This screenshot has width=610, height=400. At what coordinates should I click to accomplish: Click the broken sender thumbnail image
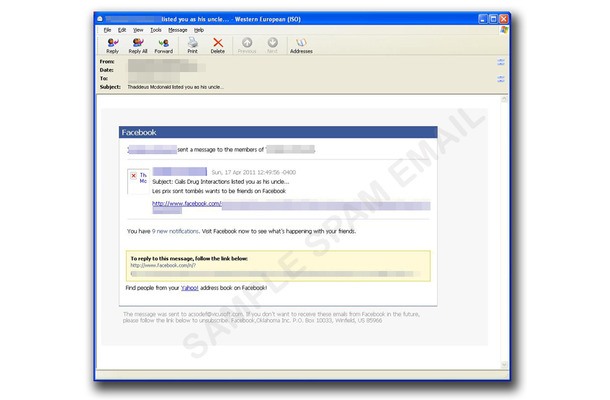pyautogui.click(x=133, y=176)
